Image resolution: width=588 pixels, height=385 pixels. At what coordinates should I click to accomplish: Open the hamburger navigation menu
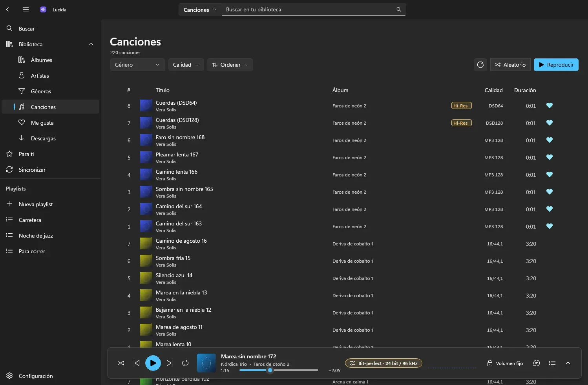click(26, 9)
